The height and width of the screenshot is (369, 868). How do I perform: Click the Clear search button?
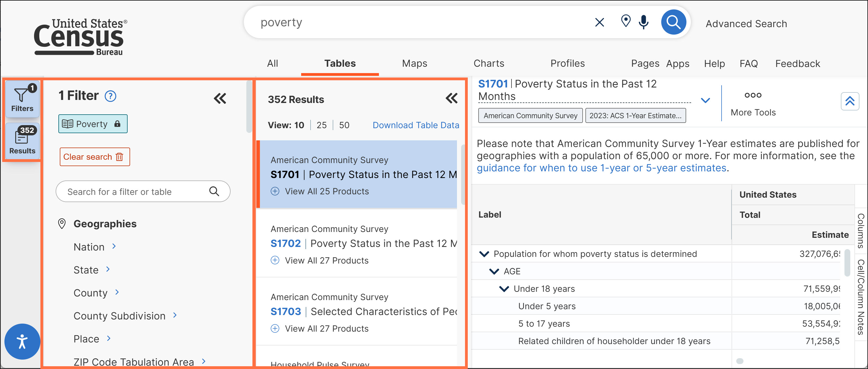click(x=94, y=157)
